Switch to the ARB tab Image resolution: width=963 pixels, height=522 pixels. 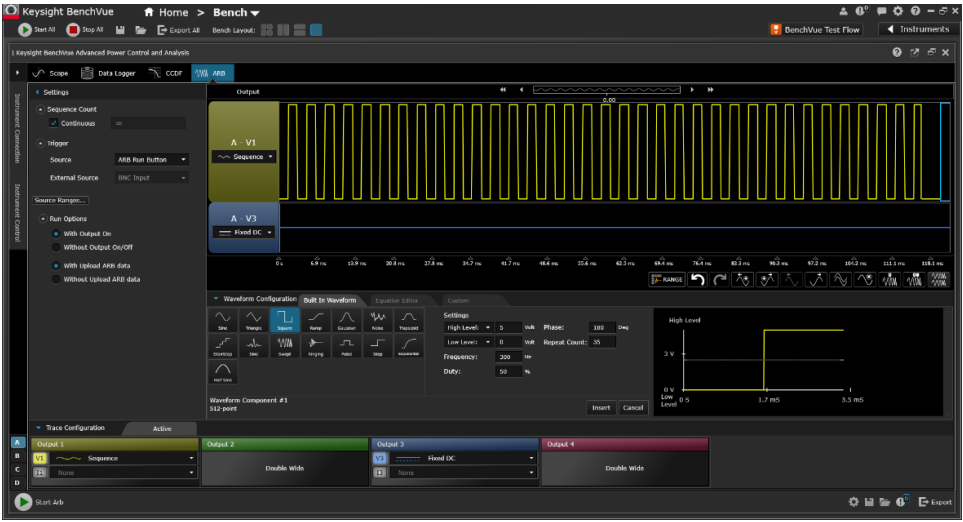point(212,73)
